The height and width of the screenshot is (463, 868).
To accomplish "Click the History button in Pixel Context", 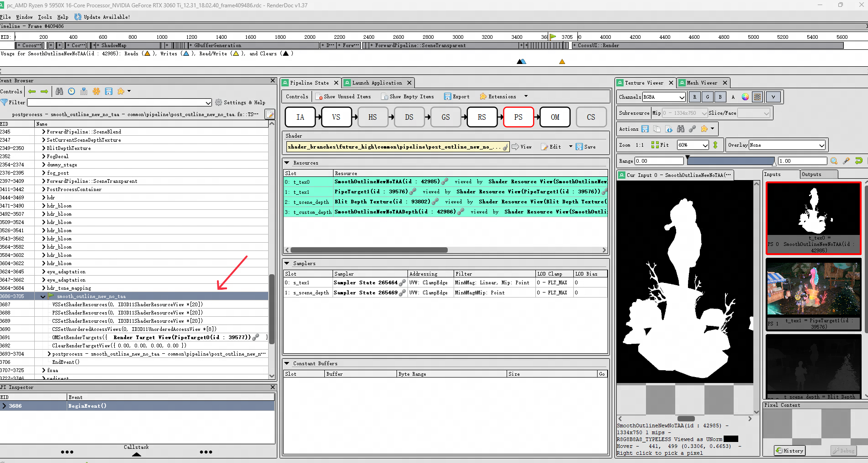I will [789, 451].
